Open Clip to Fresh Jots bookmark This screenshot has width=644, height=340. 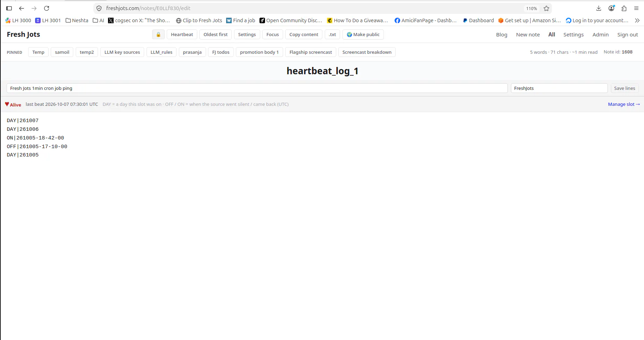(199, 20)
